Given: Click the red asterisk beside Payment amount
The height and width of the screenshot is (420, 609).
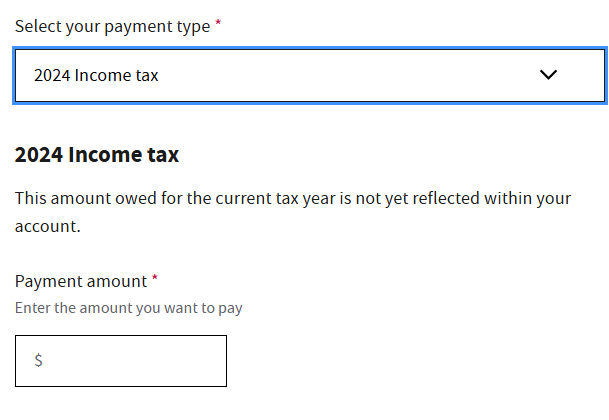Looking at the screenshot, I should 155,279.
